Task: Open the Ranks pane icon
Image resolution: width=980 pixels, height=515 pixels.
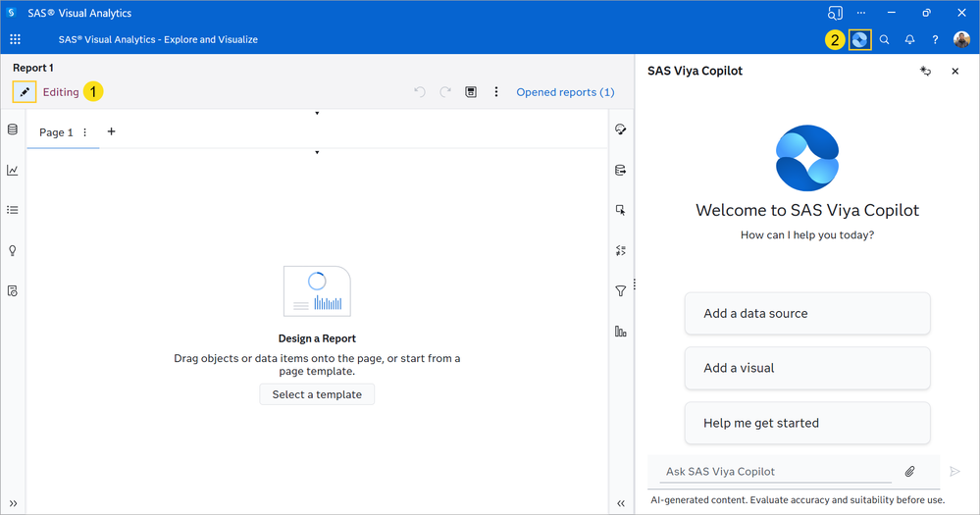Action: coord(621,332)
